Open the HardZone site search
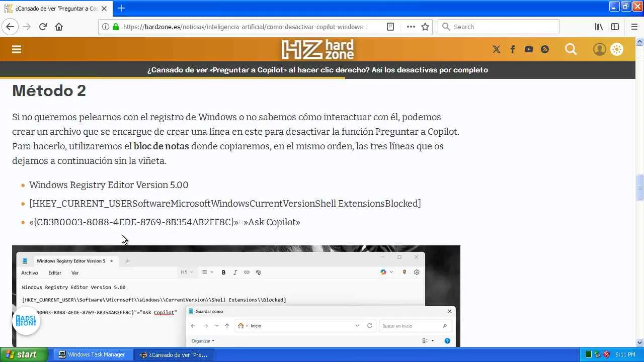 click(x=571, y=49)
